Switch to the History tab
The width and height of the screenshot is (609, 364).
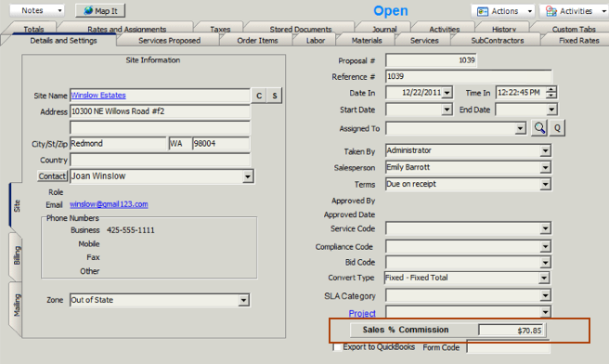point(504,29)
